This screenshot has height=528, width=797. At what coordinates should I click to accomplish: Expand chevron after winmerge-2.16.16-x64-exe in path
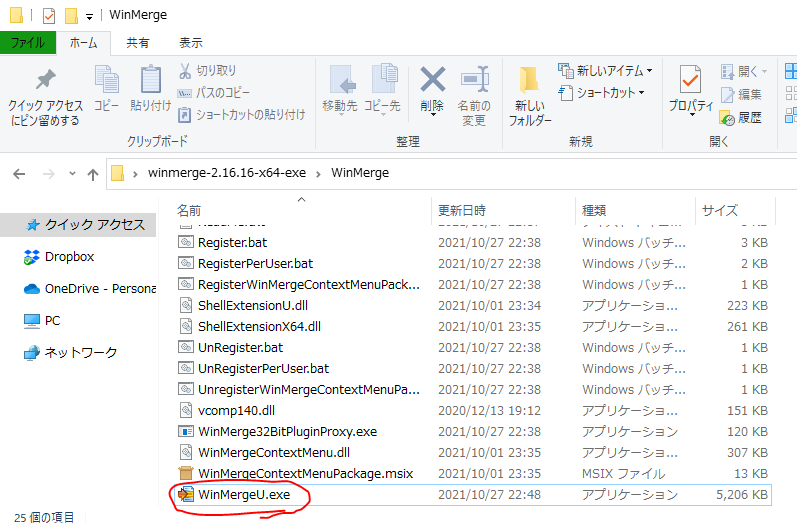[319, 174]
